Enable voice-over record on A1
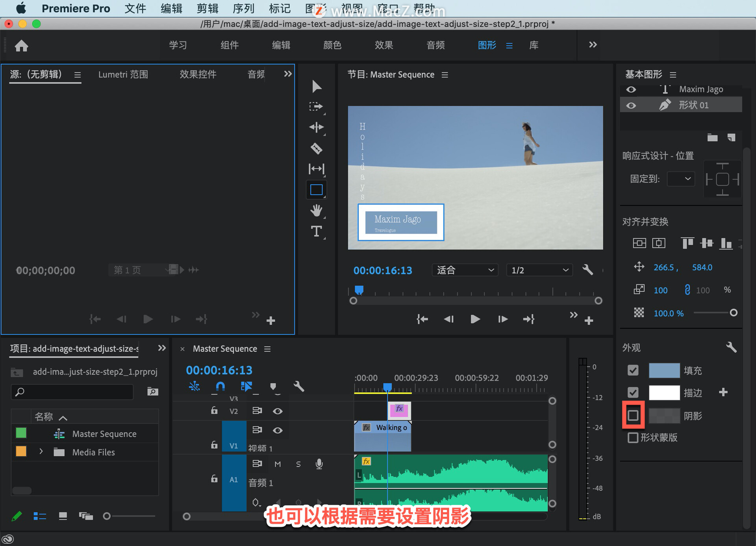Viewport: 756px width, 546px height. 319,464
